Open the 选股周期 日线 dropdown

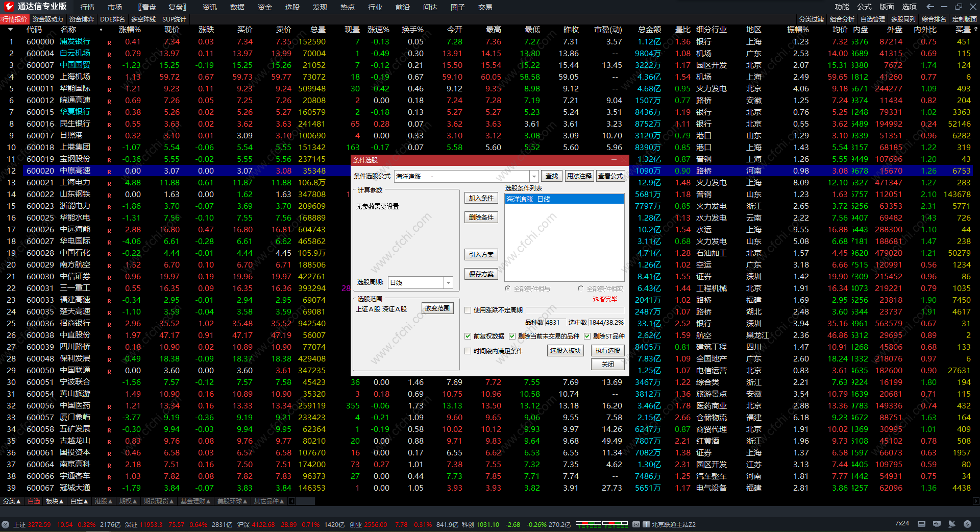pyautogui.click(x=448, y=282)
